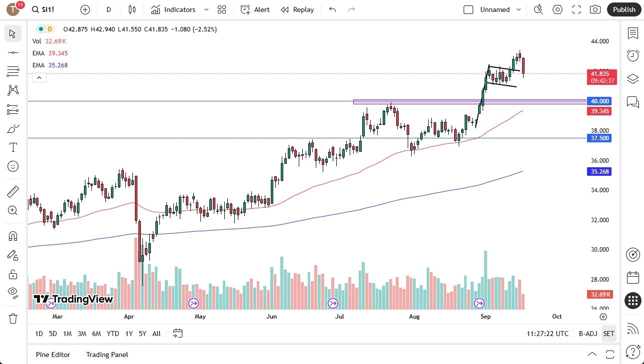
Task: Open the Object Tree panel icon
Action: pyautogui.click(x=632, y=78)
